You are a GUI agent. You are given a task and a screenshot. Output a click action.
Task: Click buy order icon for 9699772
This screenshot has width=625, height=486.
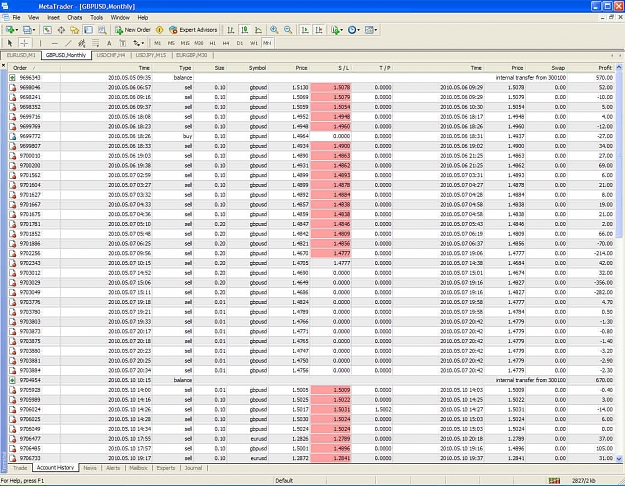12,136
